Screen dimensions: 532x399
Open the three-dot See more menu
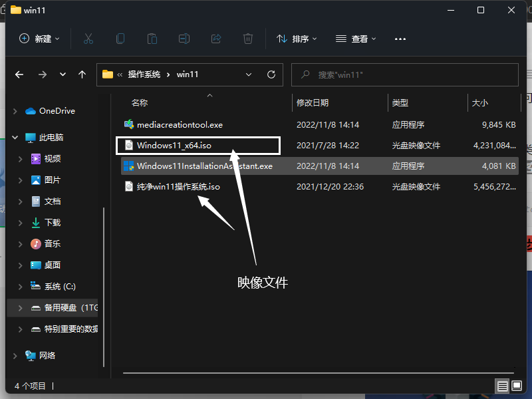coord(400,39)
